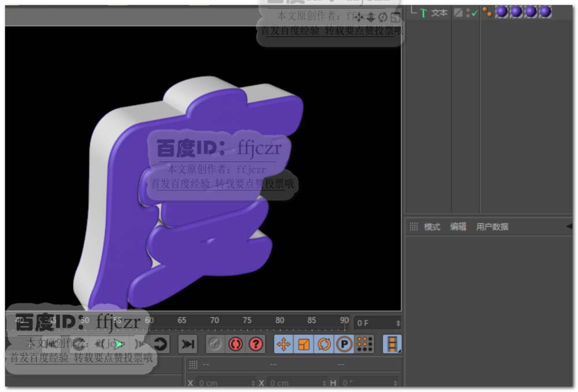Click the viewport zoom camera icon
The height and width of the screenshot is (392, 578).
click(371, 17)
